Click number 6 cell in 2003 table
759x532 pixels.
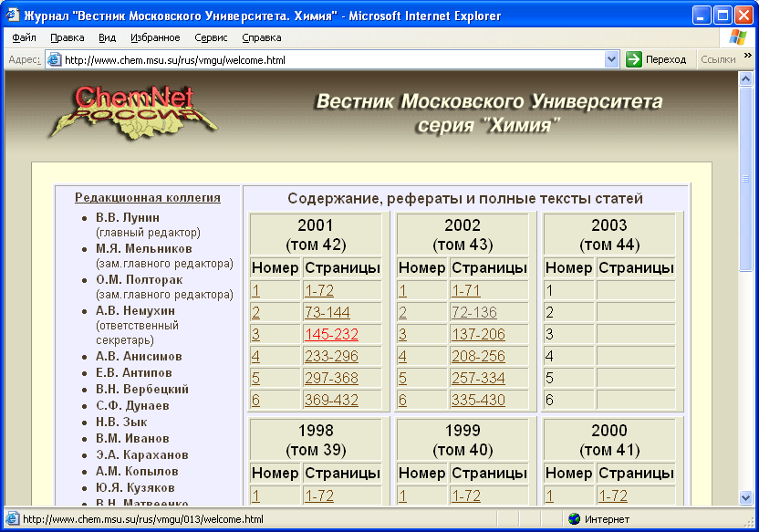(x=568, y=400)
